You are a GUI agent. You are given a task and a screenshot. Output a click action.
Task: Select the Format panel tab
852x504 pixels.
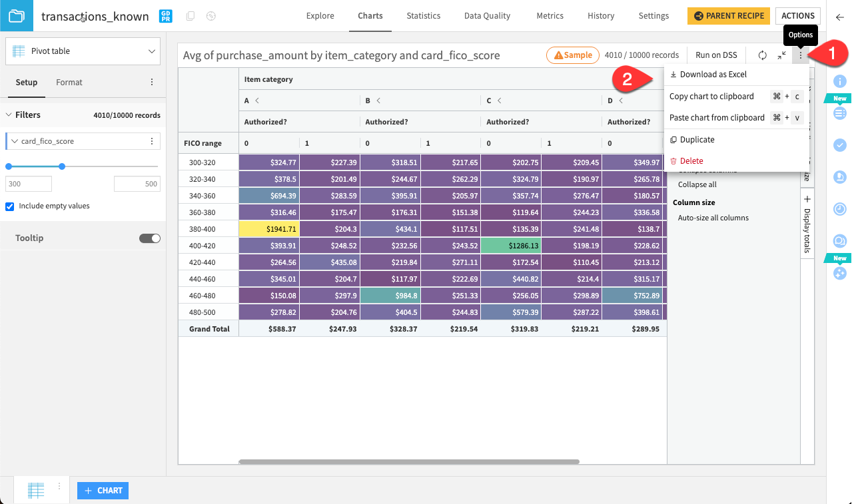[69, 83]
